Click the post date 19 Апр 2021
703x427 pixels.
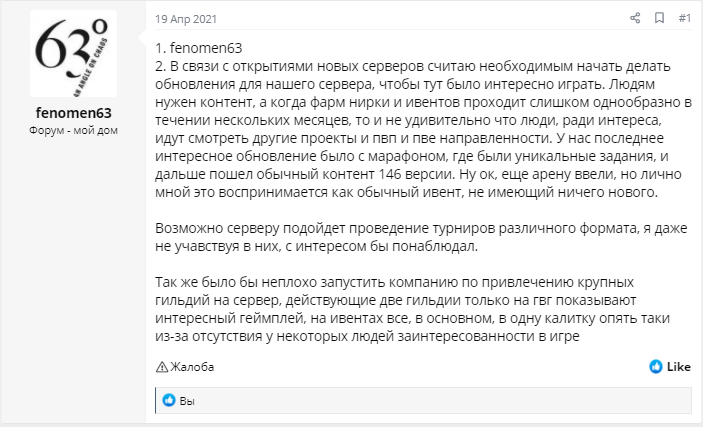[x=185, y=18]
